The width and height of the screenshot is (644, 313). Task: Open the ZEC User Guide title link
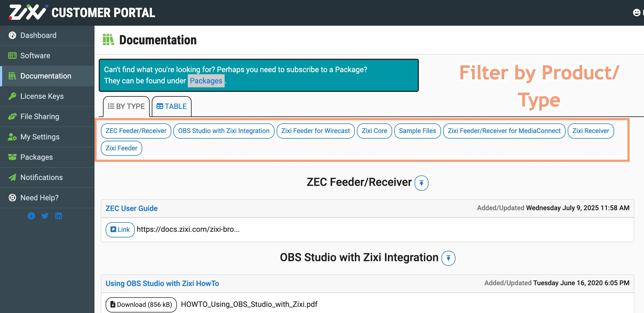tap(132, 208)
